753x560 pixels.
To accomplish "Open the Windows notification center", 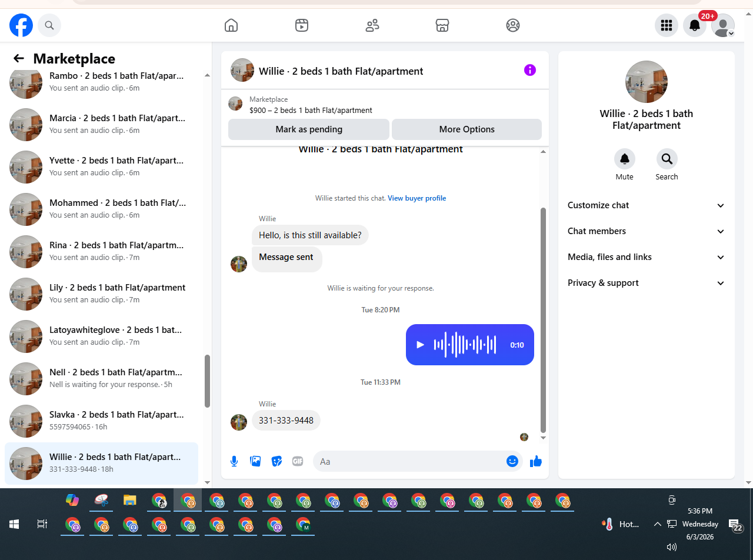I will pyautogui.click(x=735, y=525).
